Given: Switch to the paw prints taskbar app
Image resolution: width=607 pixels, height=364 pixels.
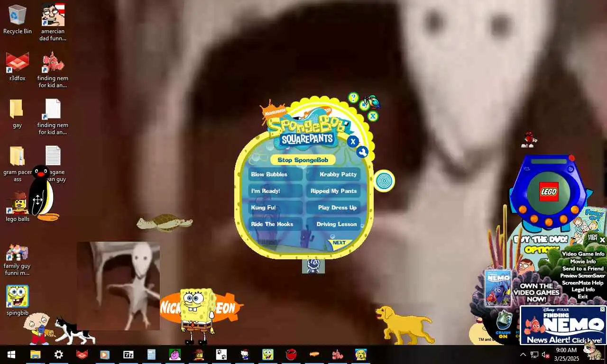Looking at the screenshot, I should 221,355.
